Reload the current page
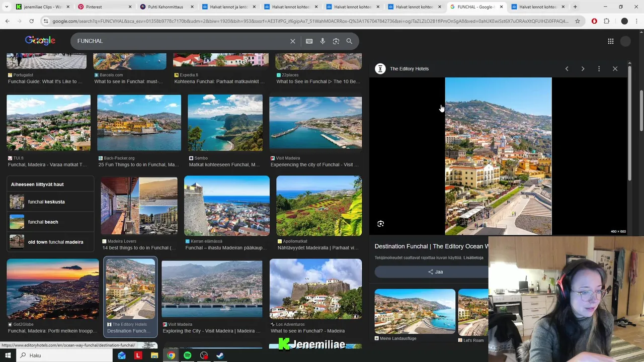The image size is (644, 362). (31, 21)
